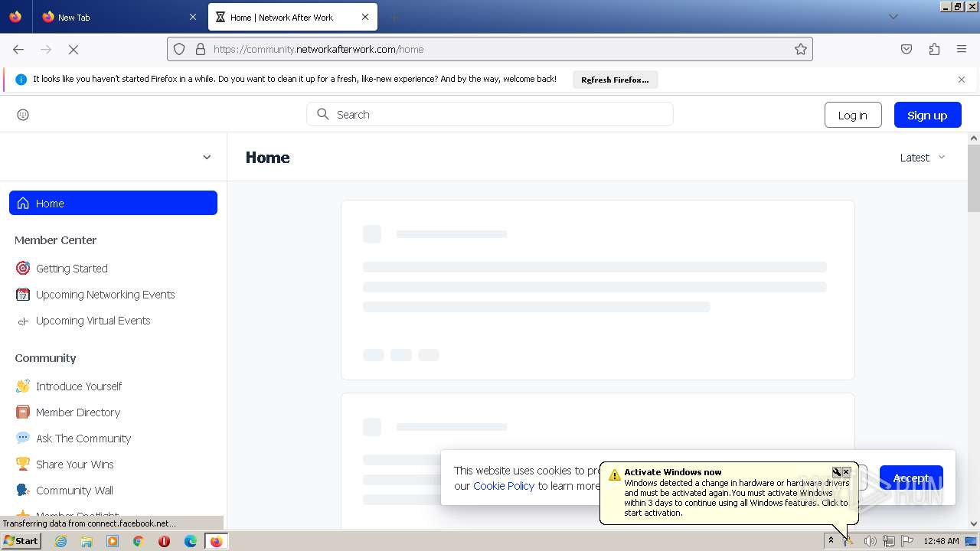Select Home in the sidebar
980x551 pixels.
[x=113, y=203]
